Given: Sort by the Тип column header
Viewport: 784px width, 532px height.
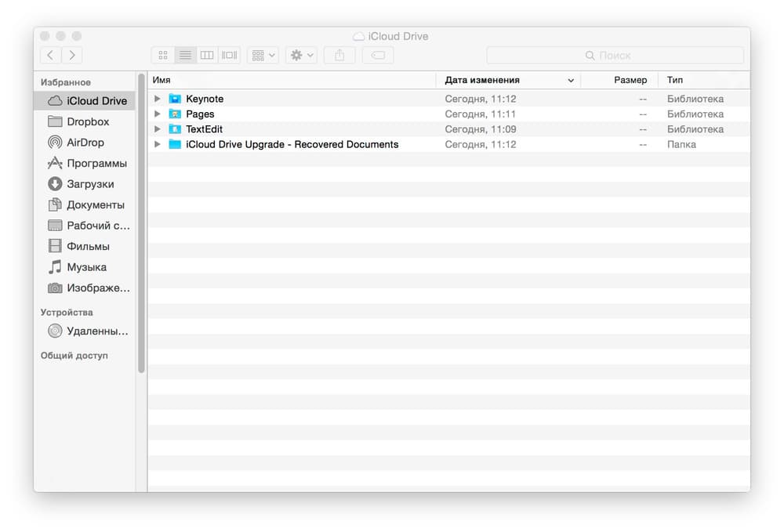Looking at the screenshot, I should 704,80.
